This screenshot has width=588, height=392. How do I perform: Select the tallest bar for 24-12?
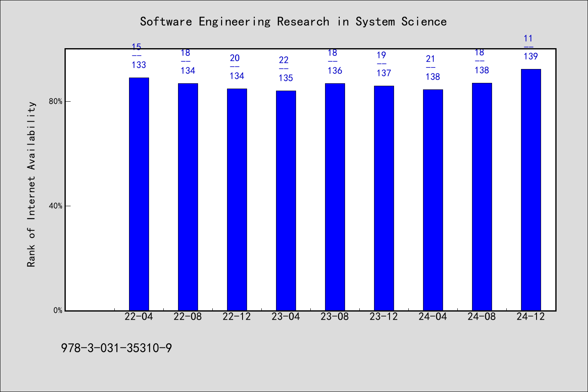point(531,190)
